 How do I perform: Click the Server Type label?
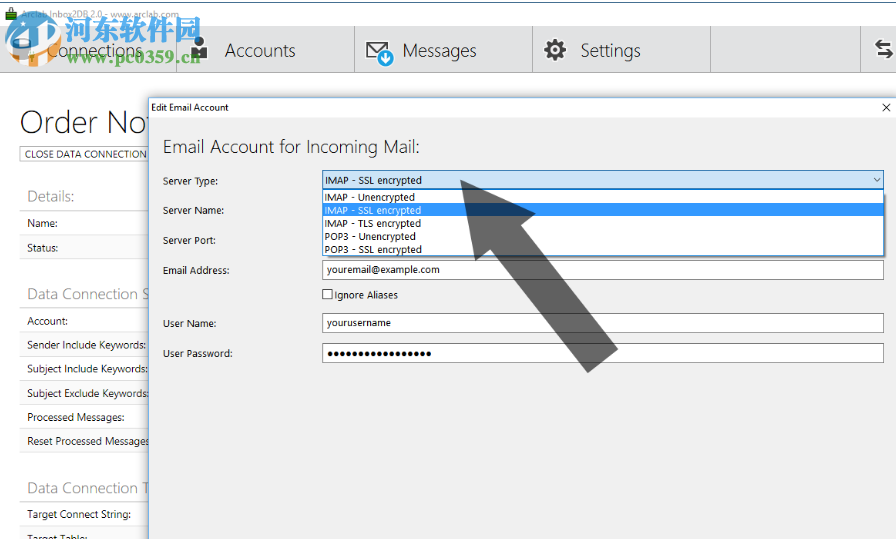click(x=190, y=181)
